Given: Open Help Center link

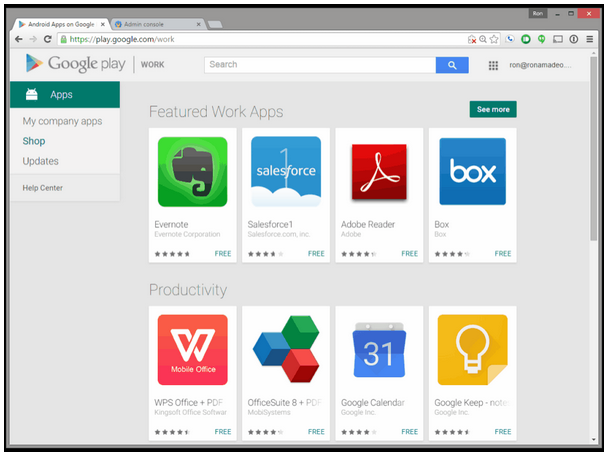Looking at the screenshot, I should coord(42,188).
